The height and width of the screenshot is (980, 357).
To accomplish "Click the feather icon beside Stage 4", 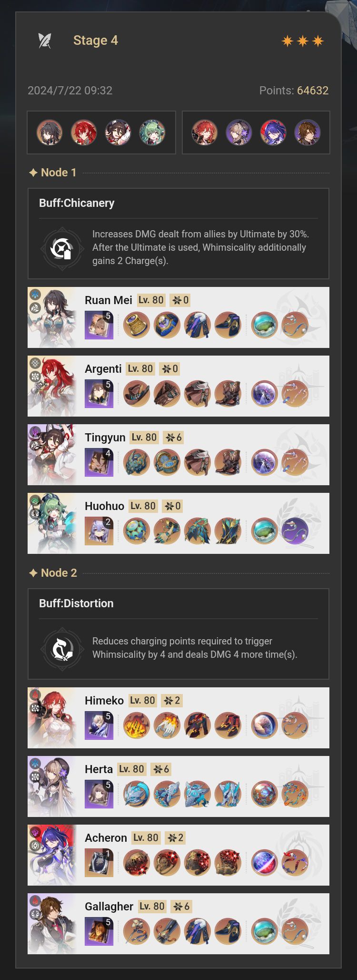I will click(x=45, y=41).
